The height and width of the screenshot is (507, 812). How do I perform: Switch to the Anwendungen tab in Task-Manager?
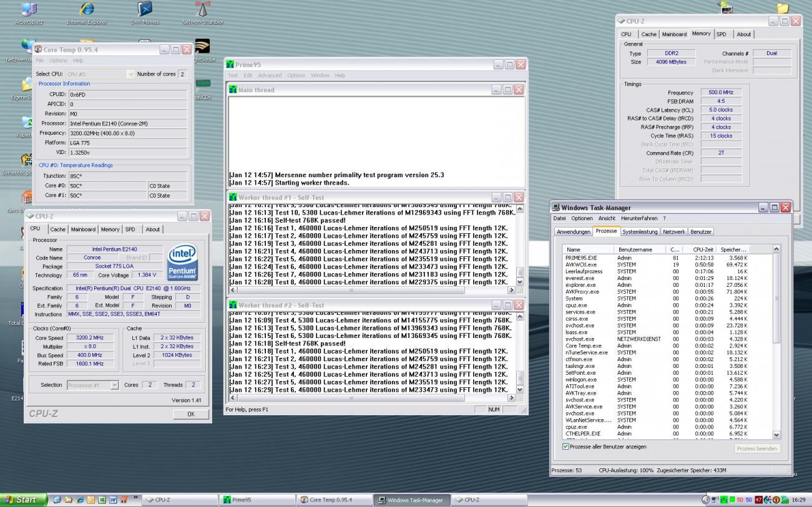574,231
